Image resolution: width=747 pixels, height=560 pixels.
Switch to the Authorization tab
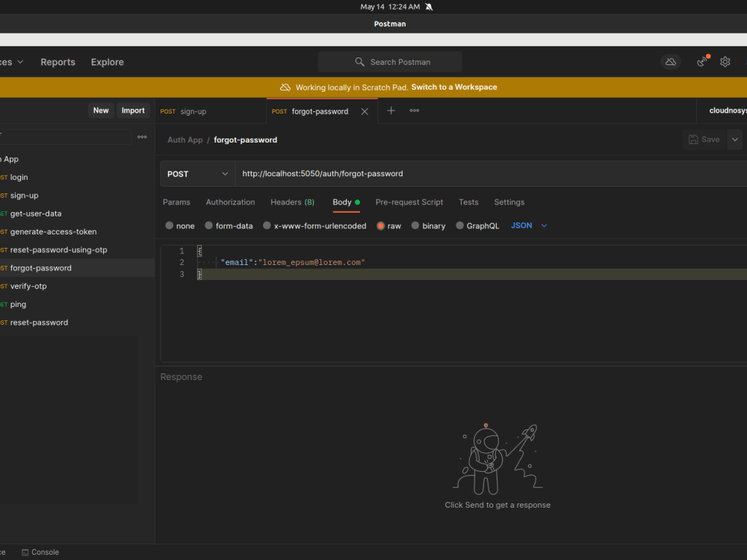tap(230, 202)
